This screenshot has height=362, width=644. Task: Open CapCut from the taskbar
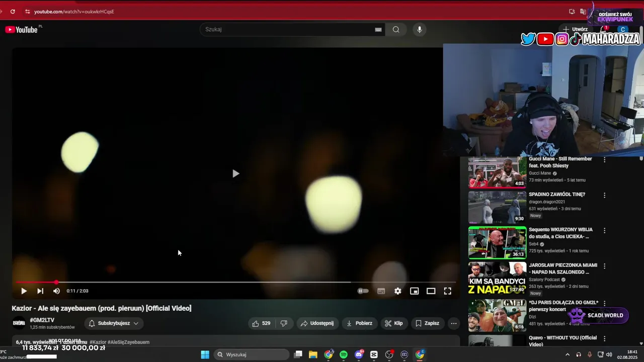[374, 354]
